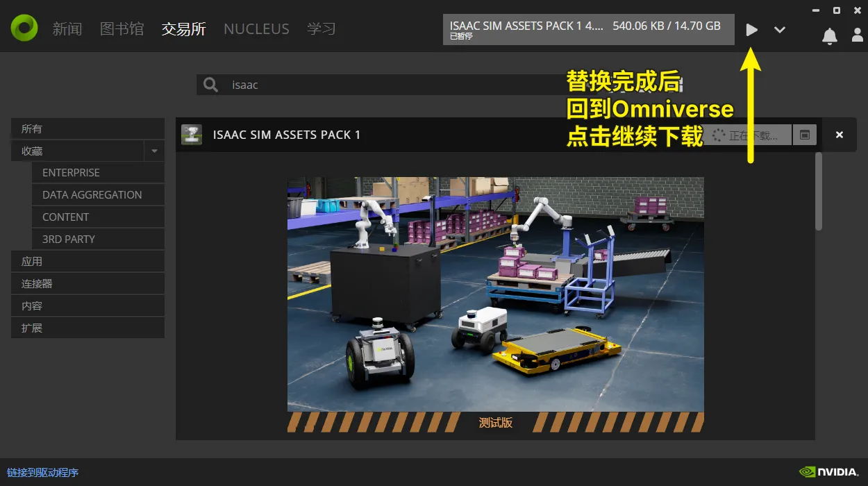868x486 pixels.
Task: Open the NUCLEUS tab
Action: 256,29
